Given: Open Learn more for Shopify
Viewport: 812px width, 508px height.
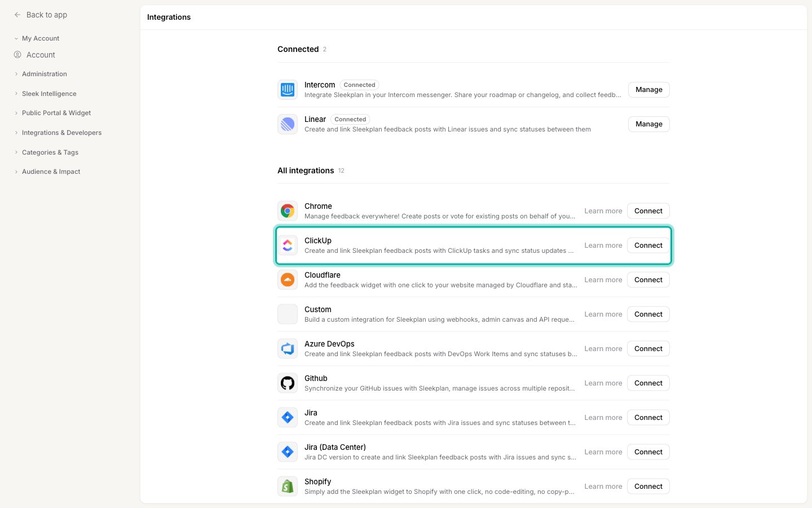Looking at the screenshot, I should point(603,487).
